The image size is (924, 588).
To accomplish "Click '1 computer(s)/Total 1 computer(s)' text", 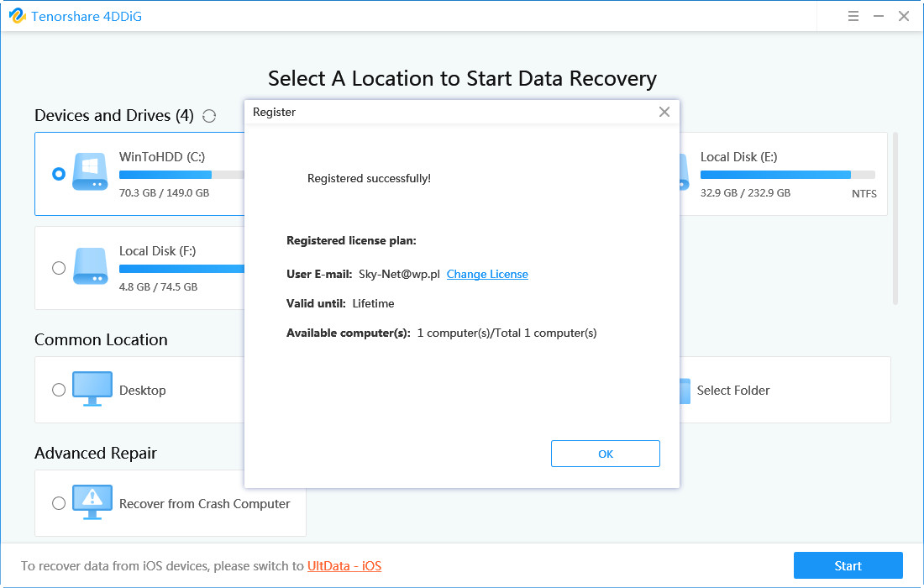I will (507, 333).
